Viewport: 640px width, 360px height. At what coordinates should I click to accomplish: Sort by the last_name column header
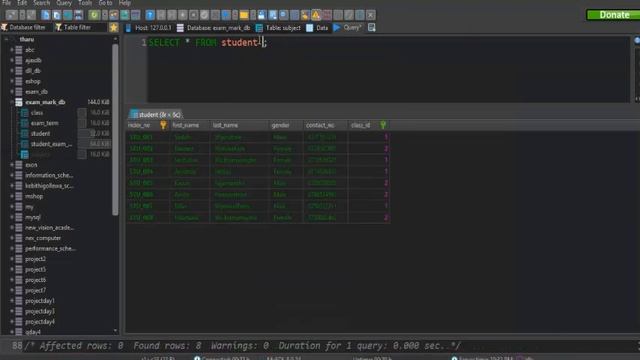click(x=240, y=125)
